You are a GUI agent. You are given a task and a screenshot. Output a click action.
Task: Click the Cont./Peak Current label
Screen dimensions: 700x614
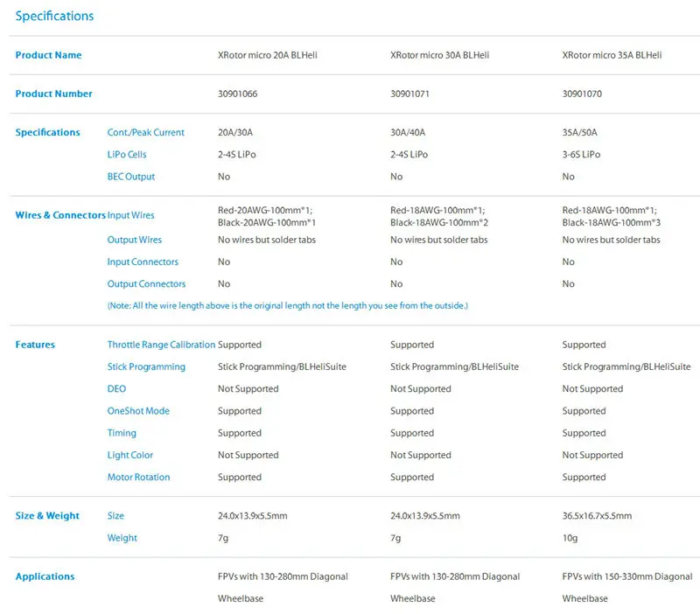click(145, 133)
